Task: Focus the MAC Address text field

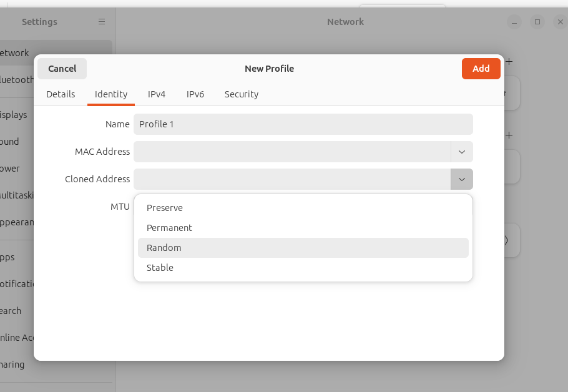Action: [x=291, y=152]
